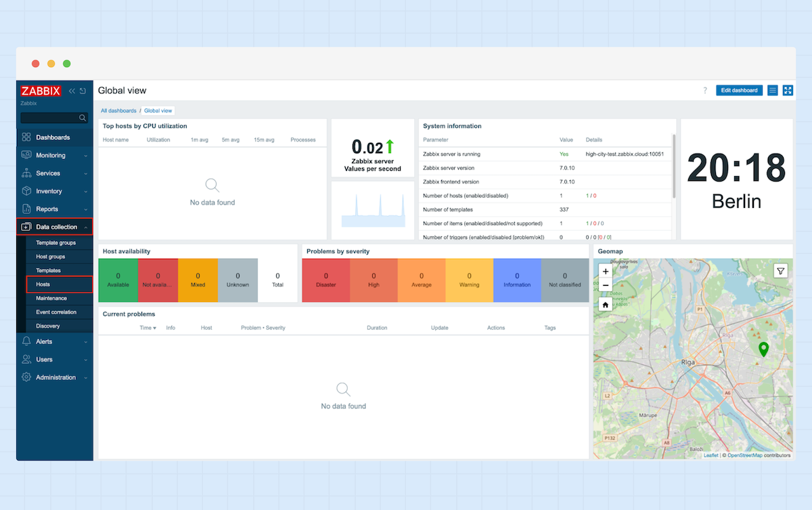The height and width of the screenshot is (510, 812).
Task: Click the red Disaster severity tile
Action: click(x=325, y=280)
